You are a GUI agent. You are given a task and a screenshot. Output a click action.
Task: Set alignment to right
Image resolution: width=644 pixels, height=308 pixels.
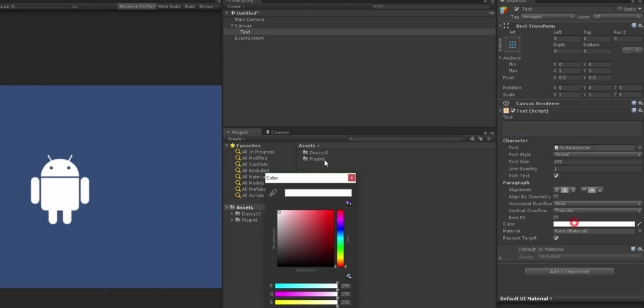(x=572, y=190)
